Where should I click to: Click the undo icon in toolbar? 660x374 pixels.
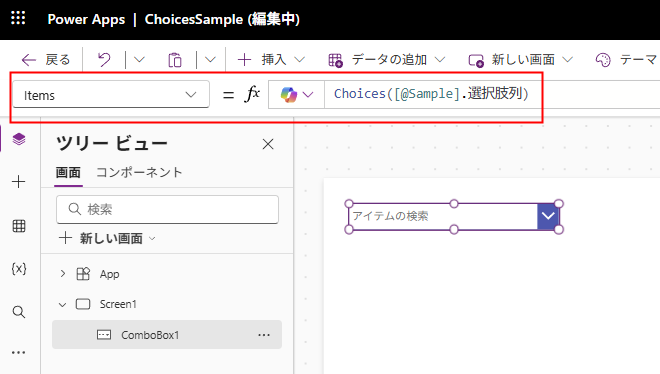[104, 60]
